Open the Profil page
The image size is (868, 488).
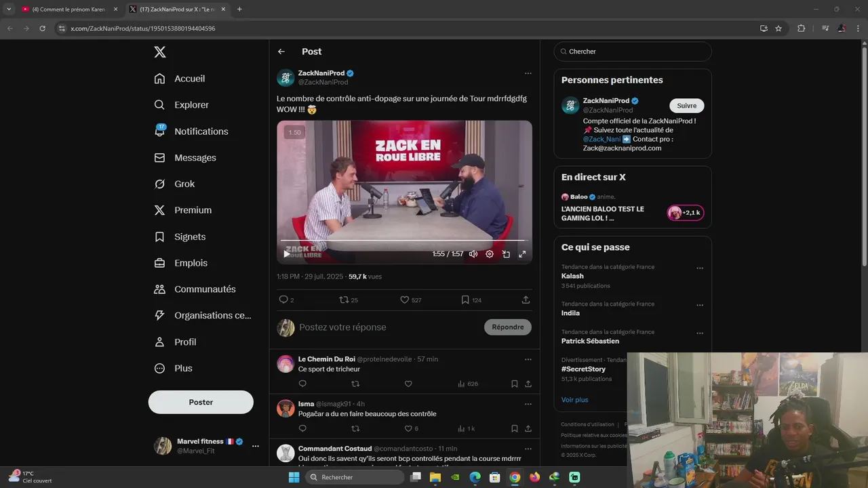(175, 342)
